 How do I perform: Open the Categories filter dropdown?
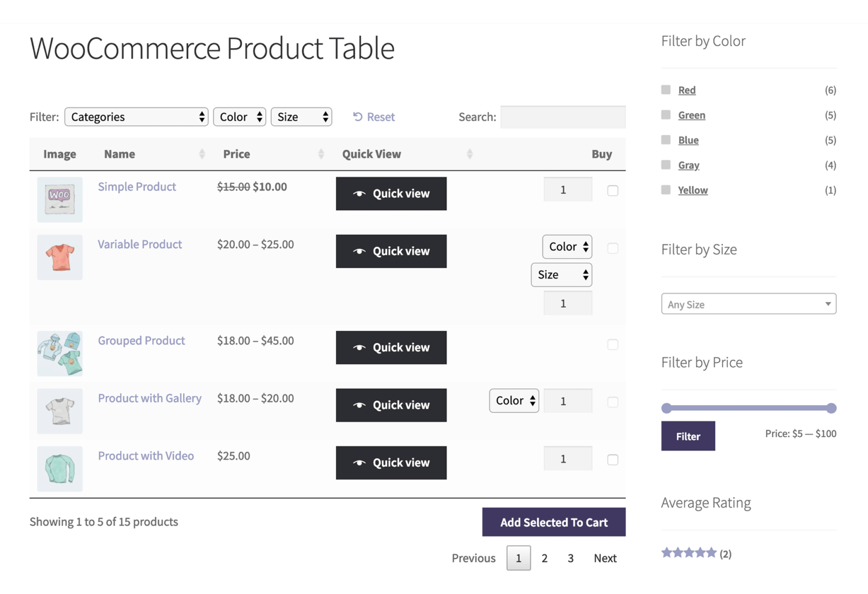(136, 117)
